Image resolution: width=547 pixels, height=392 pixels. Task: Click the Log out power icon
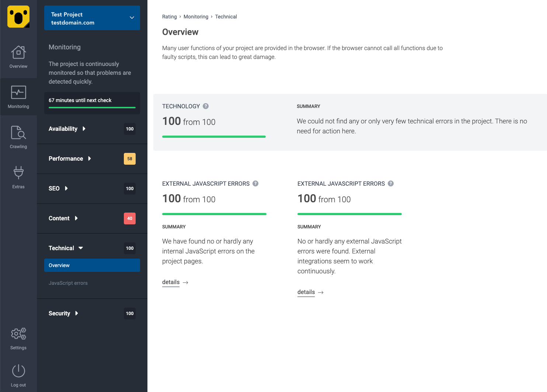coord(18,371)
